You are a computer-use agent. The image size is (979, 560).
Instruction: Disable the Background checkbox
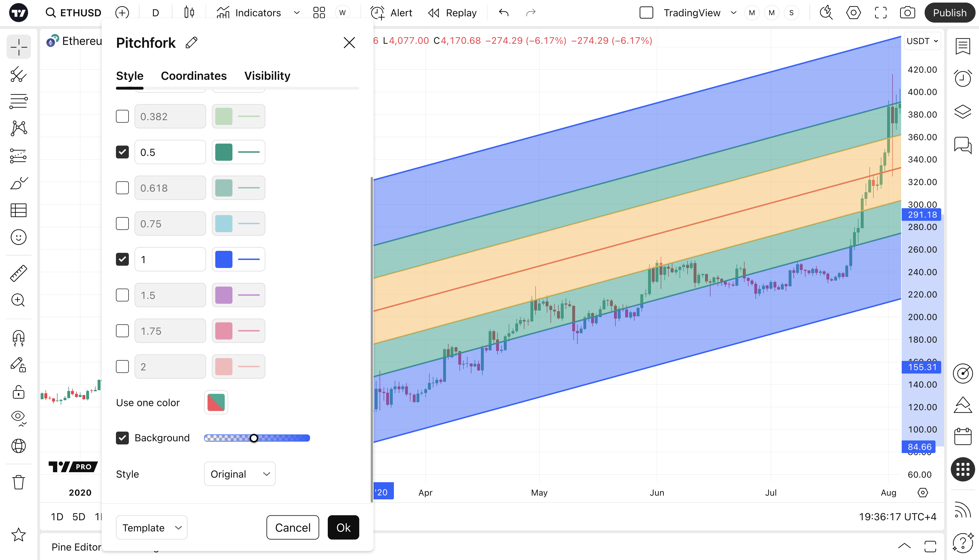(123, 438)
